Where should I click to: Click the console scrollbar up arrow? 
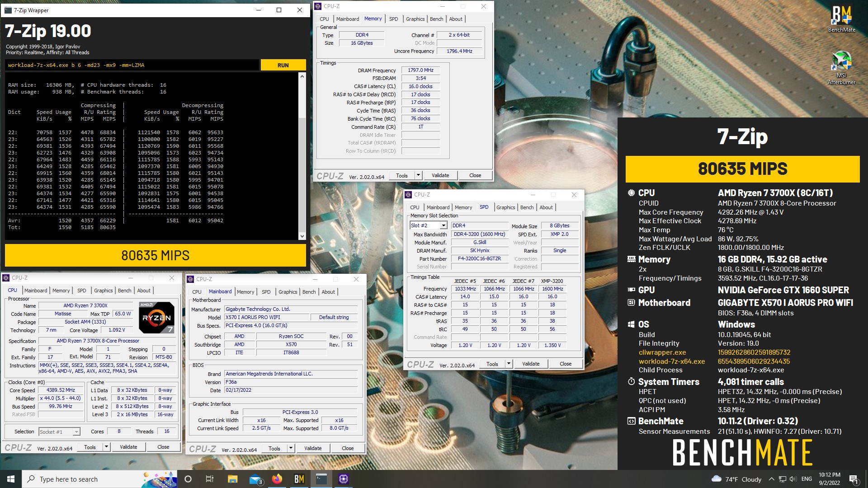(302, 76)
